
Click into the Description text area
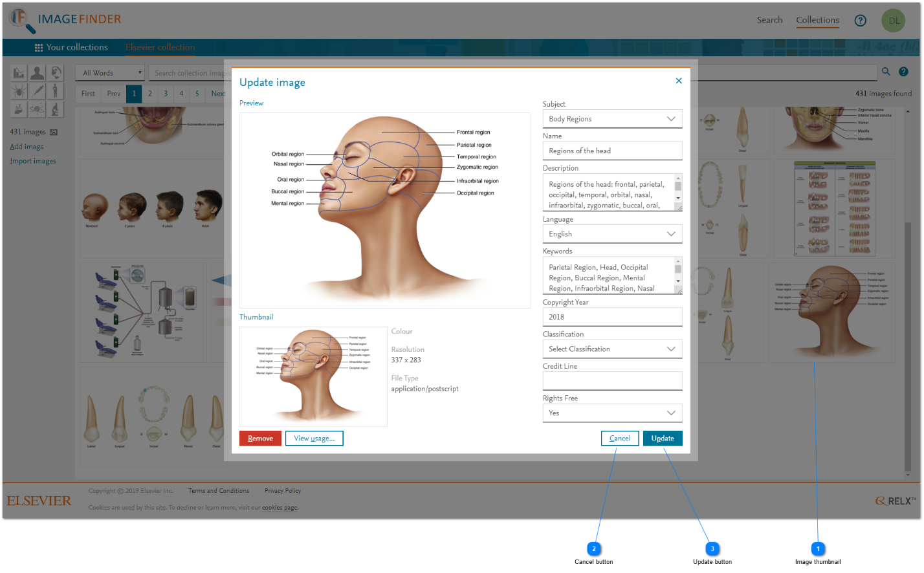pos(608,192)
